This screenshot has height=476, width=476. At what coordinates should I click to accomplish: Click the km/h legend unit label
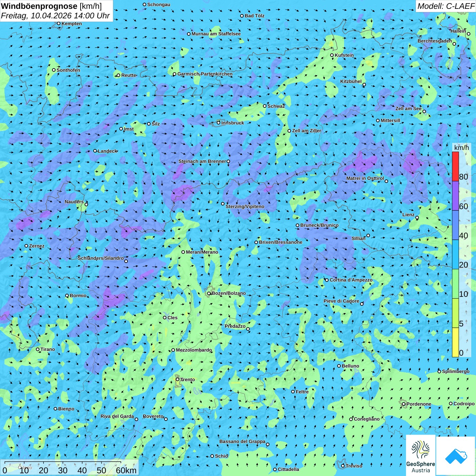point(461,148)
